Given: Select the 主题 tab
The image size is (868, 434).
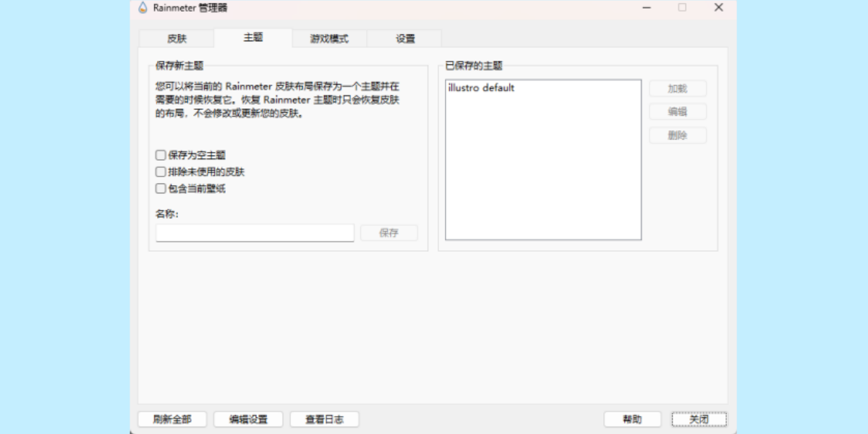Looking at the screenshot, I should pyautogui.click(x=253, y=38).
